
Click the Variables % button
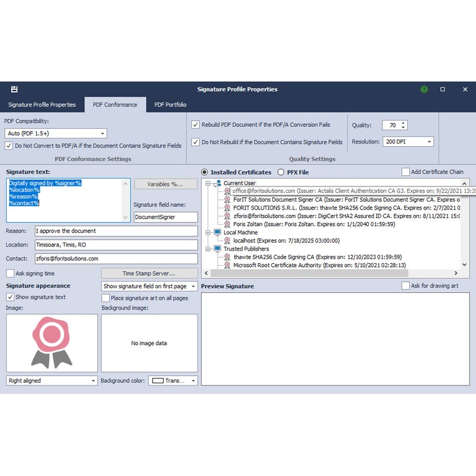[165, 184]
